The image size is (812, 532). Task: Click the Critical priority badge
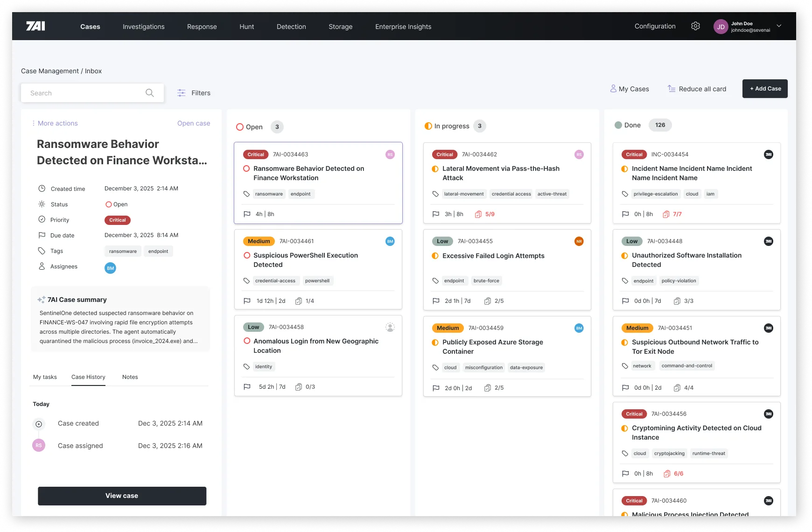click(x=117, y=220)
